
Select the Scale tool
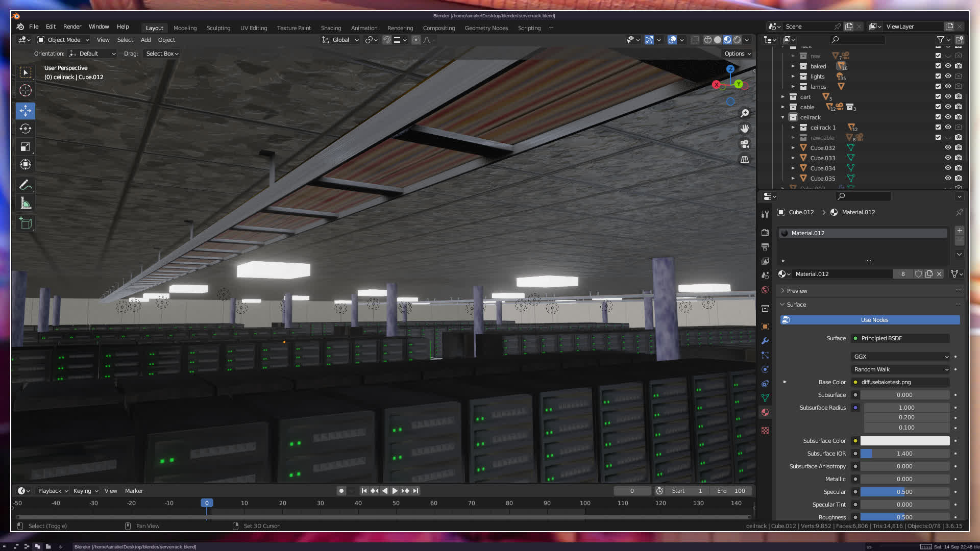[26, 147]
